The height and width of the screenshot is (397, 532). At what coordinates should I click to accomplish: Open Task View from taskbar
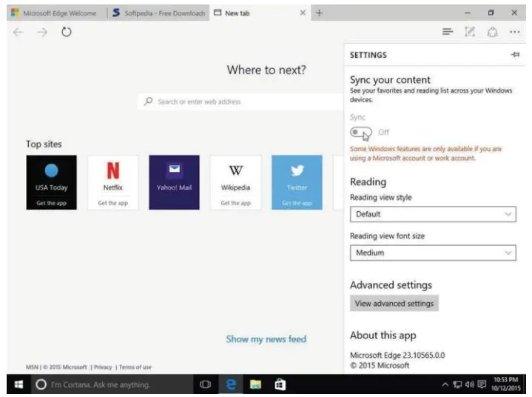coord(205,384)
